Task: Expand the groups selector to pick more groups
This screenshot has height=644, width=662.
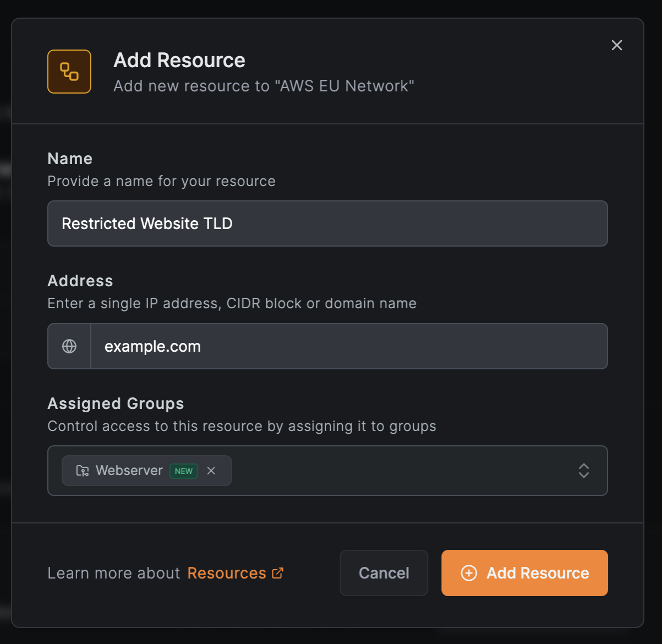Action: pyautogui.click(x=583, y=471)
